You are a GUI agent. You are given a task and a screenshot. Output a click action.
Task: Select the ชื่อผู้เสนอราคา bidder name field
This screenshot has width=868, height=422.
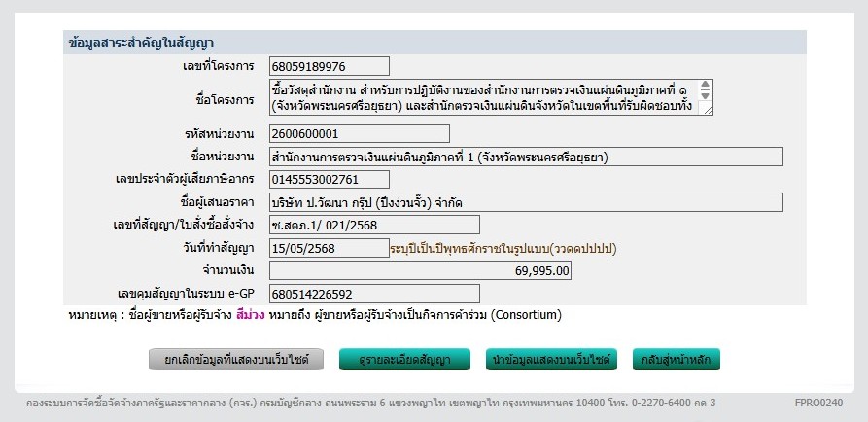click(x=525, y=202)
